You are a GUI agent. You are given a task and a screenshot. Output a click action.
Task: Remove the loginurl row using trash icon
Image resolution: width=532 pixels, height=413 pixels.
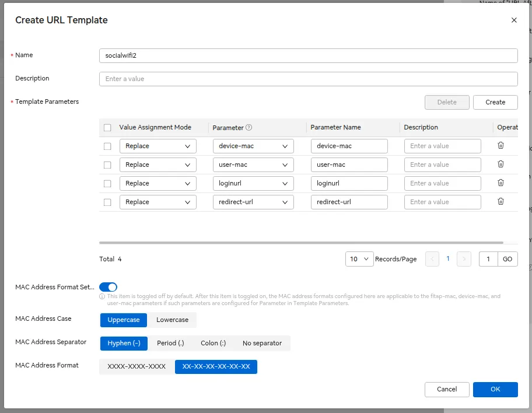pos(501,183)
